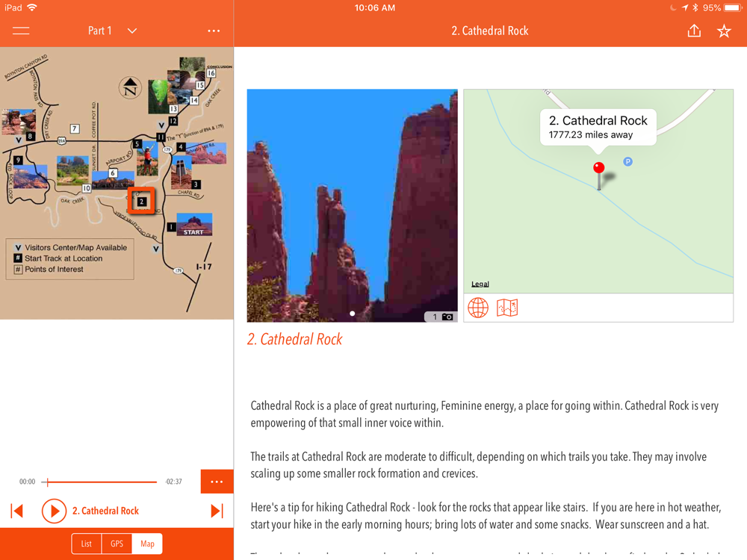Tap the green balloon photo on the map
The image size is (747, 560).
(158, 96)
